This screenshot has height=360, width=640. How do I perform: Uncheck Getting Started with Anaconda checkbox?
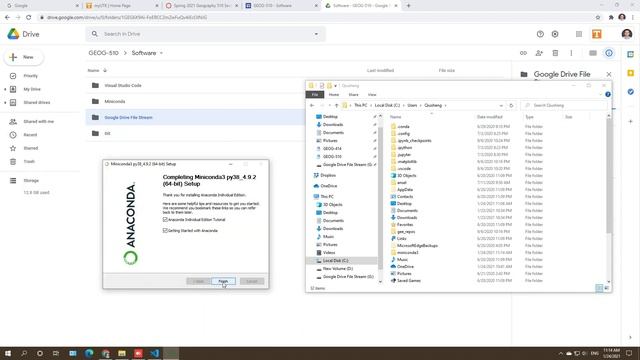click(165, 231)
